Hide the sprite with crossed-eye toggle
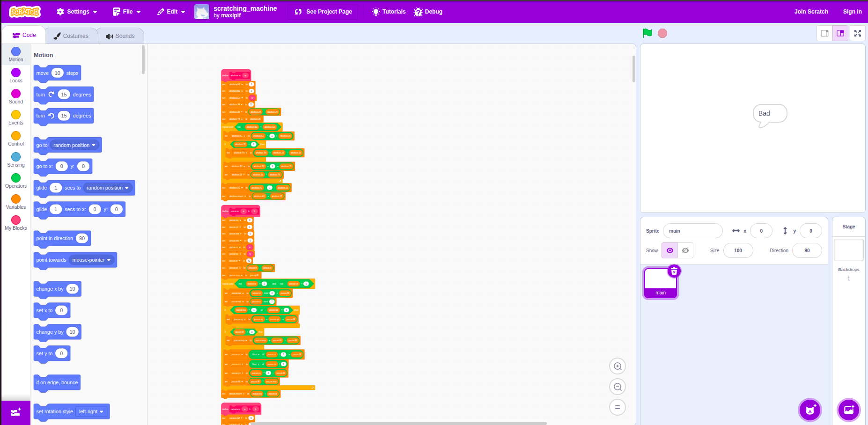The width and height of the screenshot is (868, 425). coord(685,250)
